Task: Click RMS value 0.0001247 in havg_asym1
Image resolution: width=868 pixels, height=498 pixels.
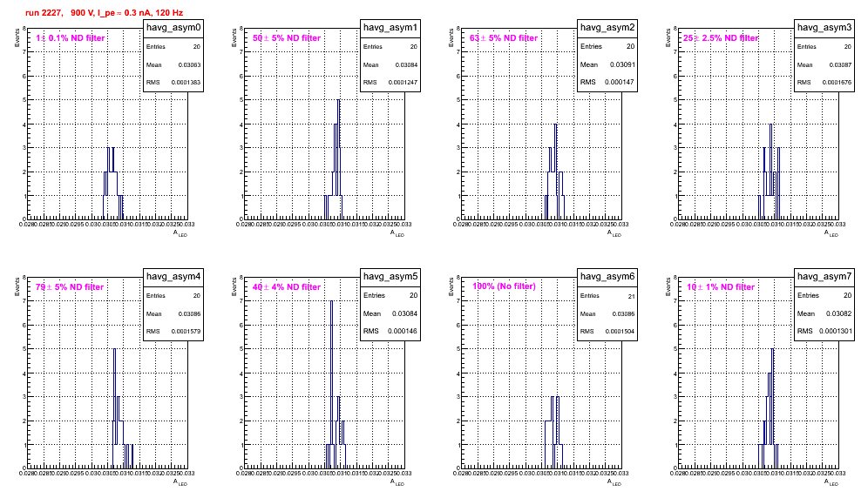Action: pyautogui.click(x=403, y=83)
